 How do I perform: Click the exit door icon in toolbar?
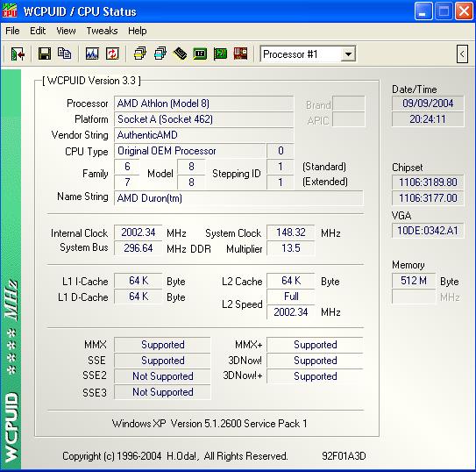[x=18, y=54]
